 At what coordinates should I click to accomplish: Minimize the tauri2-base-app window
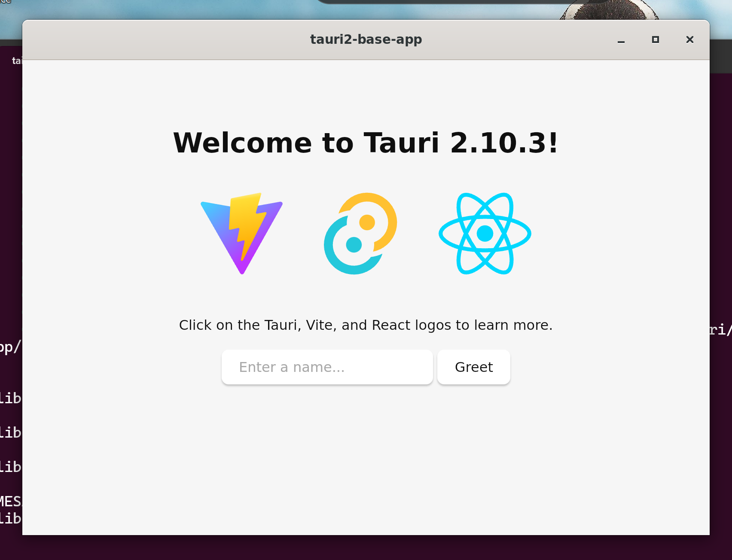[x=621, y=40]
